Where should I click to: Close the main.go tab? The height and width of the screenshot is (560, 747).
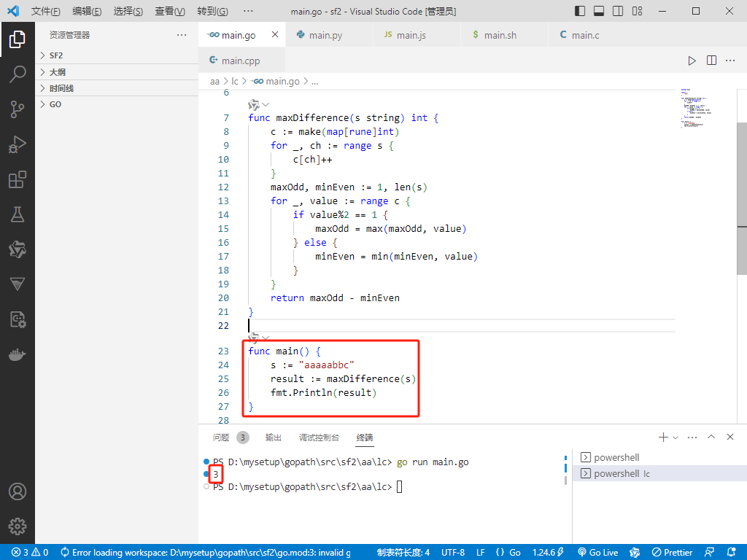275,34
